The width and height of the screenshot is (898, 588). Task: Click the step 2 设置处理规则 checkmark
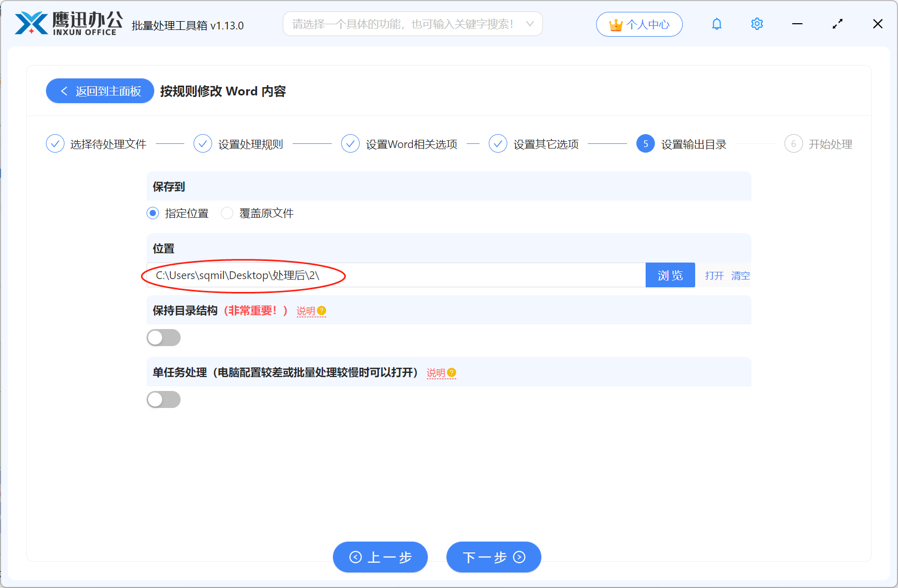point(203,143)
